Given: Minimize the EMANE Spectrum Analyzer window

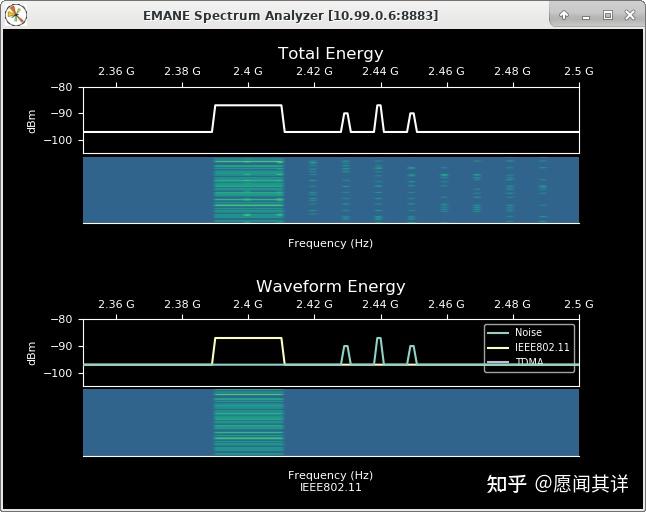Looking at the screenshot, I should [586, 16].
